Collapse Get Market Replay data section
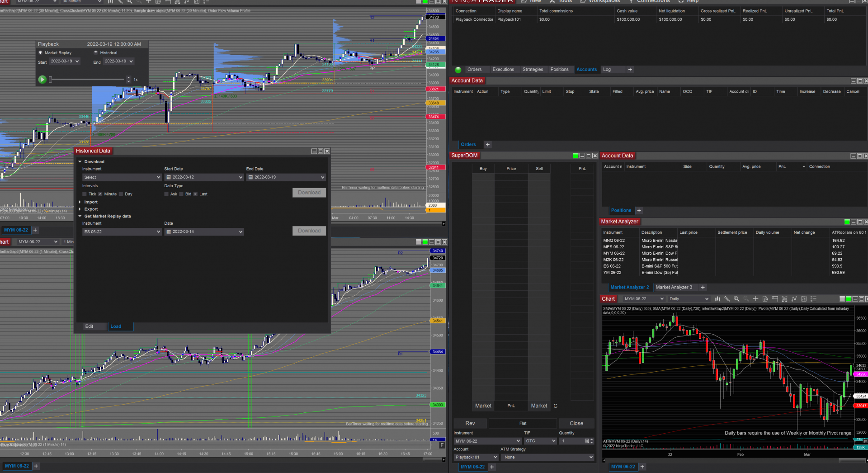 pos(80,216)
